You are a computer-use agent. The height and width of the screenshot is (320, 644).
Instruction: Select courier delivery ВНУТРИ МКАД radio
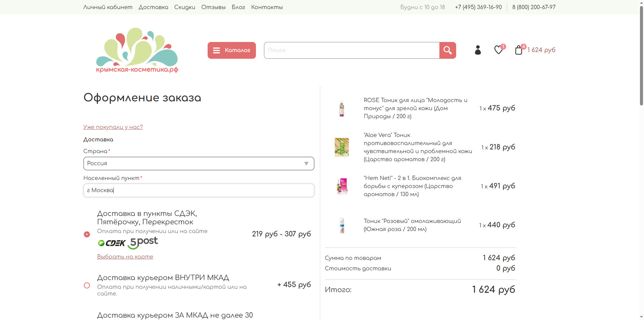(x=87, y=285)
